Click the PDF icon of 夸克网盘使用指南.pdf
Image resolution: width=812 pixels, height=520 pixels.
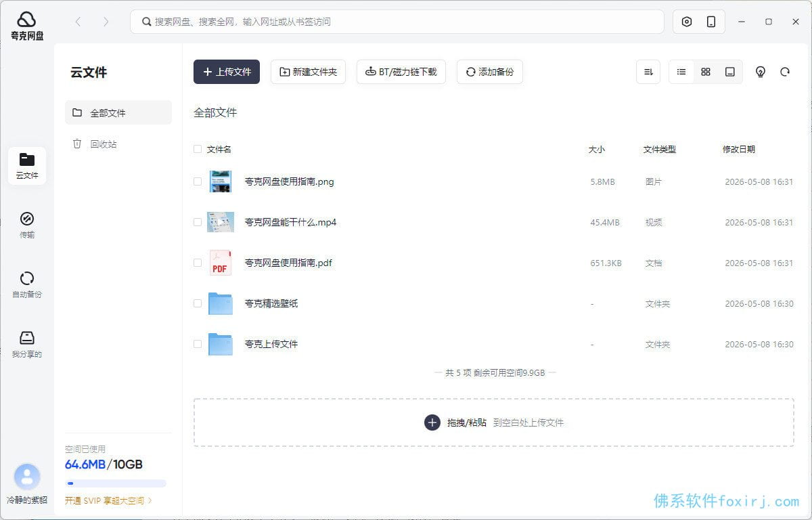click(221, 263)
